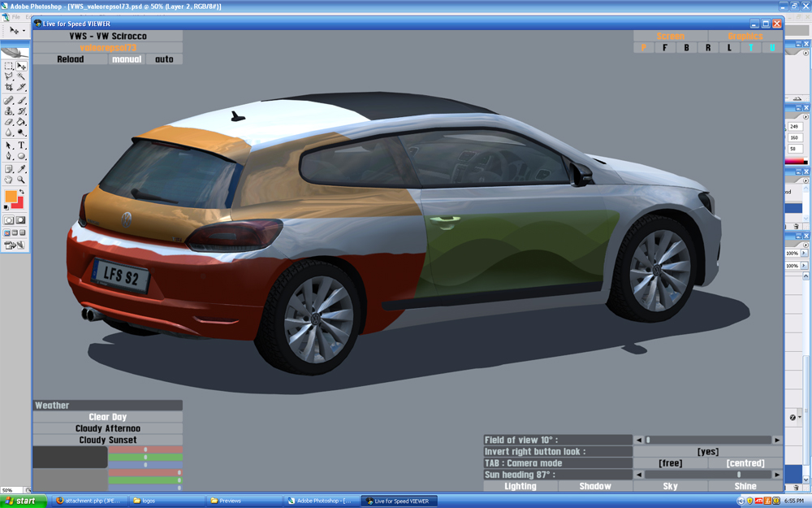Set camera mode to [free]
The width and height of the screenshot is (812, 508).
(671, 463)
